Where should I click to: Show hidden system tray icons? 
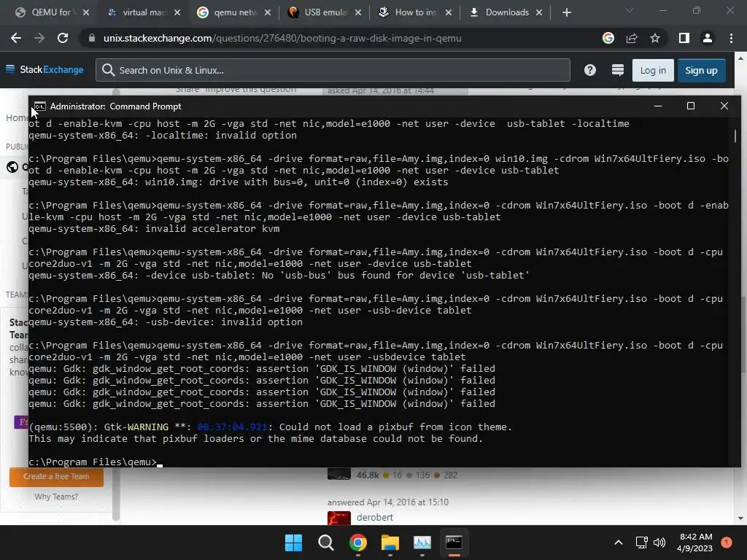point(619,542)
